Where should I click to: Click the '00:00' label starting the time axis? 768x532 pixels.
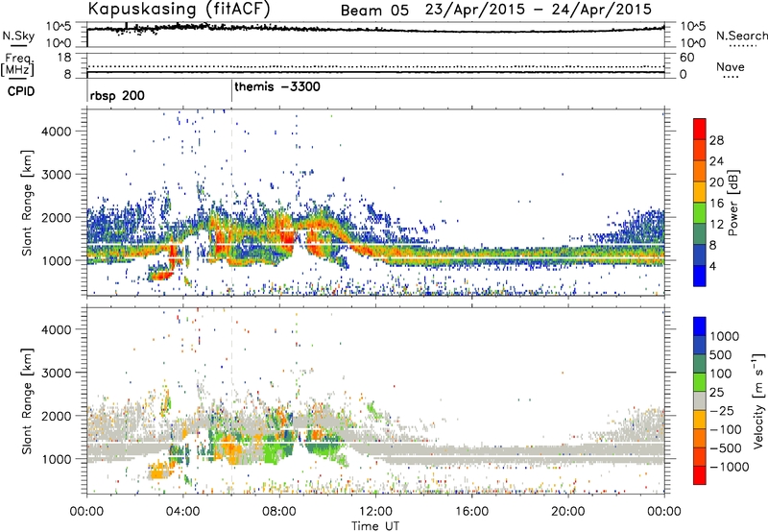86,512
